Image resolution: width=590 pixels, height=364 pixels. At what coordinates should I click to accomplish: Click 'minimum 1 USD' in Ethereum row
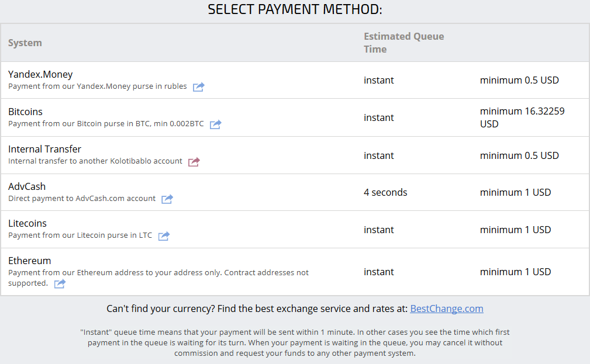click(516, 272)
